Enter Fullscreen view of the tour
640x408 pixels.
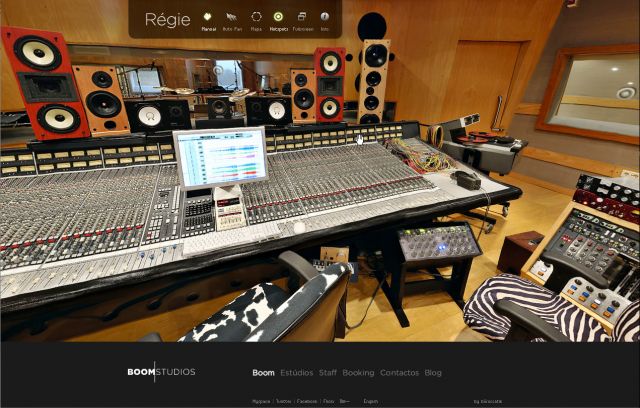302,17
